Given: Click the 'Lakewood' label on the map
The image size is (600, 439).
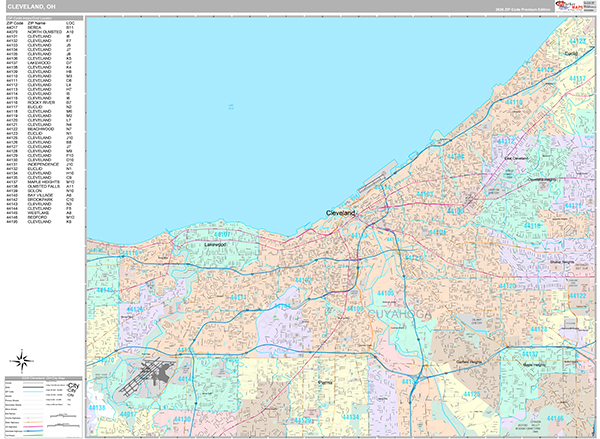Looking at the screenshot, I should [215, 244].
